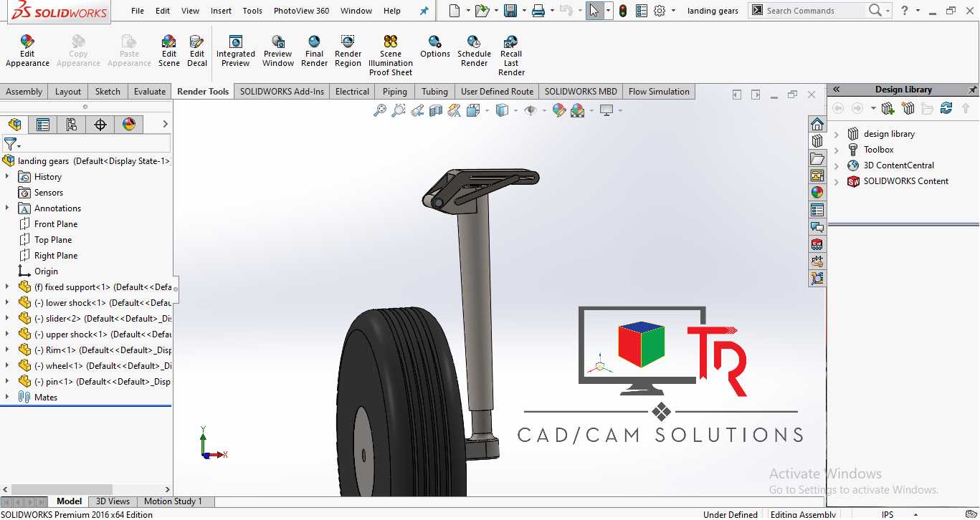This screenshot has width=980, height=520.
Task: Switch to the Assembly tab
Action: point(24,92)
